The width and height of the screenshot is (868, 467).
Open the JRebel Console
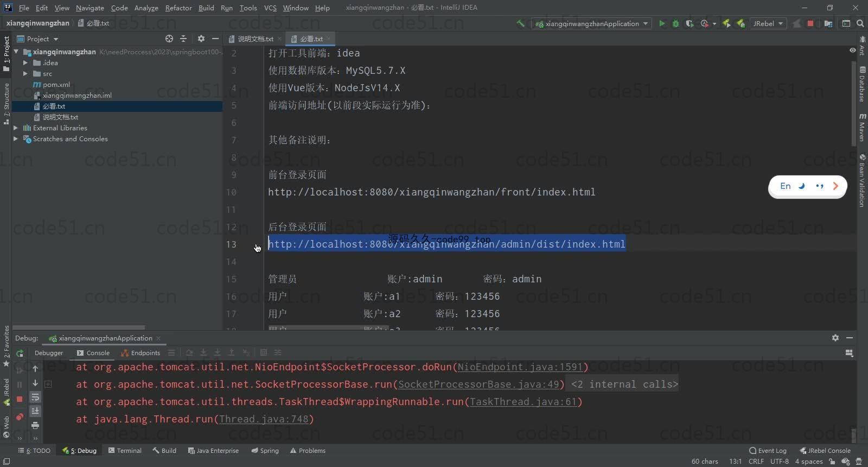point(825,451)
